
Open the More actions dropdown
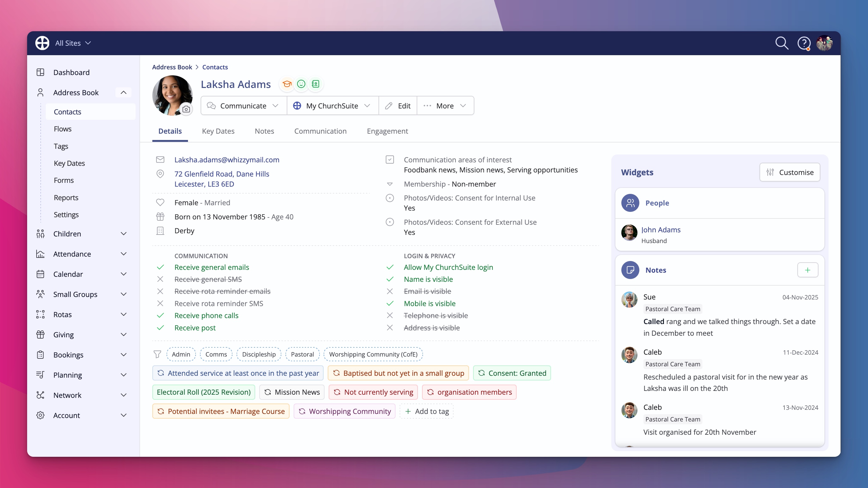[445, 106]
